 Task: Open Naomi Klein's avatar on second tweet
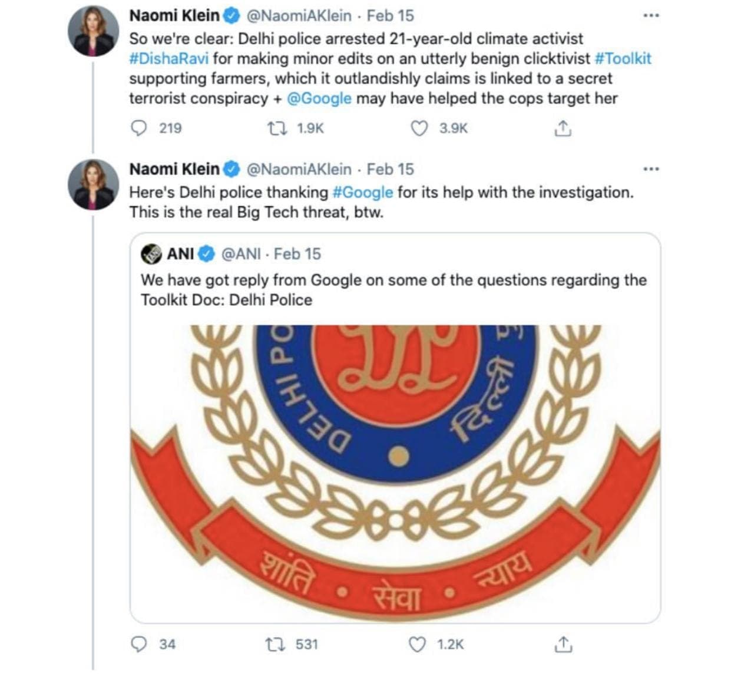tap(94, 185)
